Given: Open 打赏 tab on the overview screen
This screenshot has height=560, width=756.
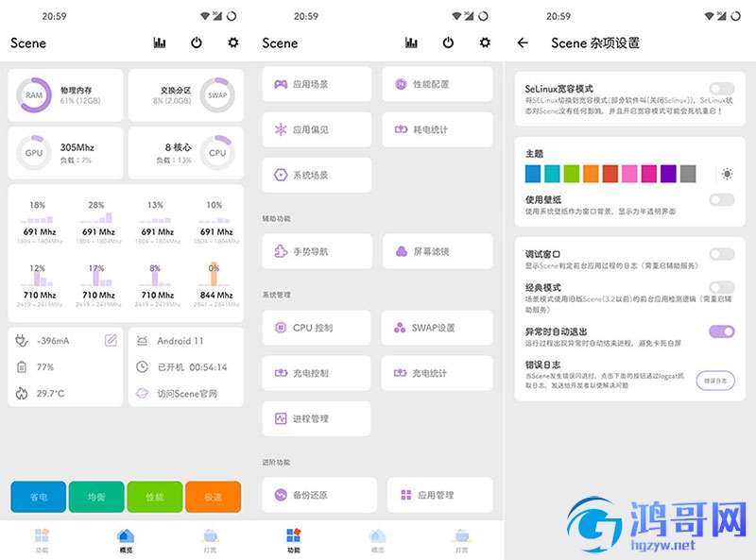Looking at the screenshot, I should click(210, 540).
